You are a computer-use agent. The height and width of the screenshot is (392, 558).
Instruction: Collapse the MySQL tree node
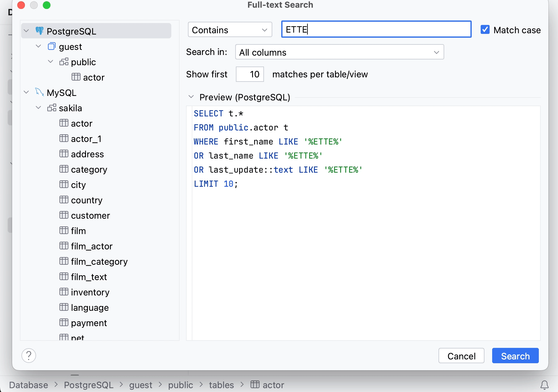(27, 92)
